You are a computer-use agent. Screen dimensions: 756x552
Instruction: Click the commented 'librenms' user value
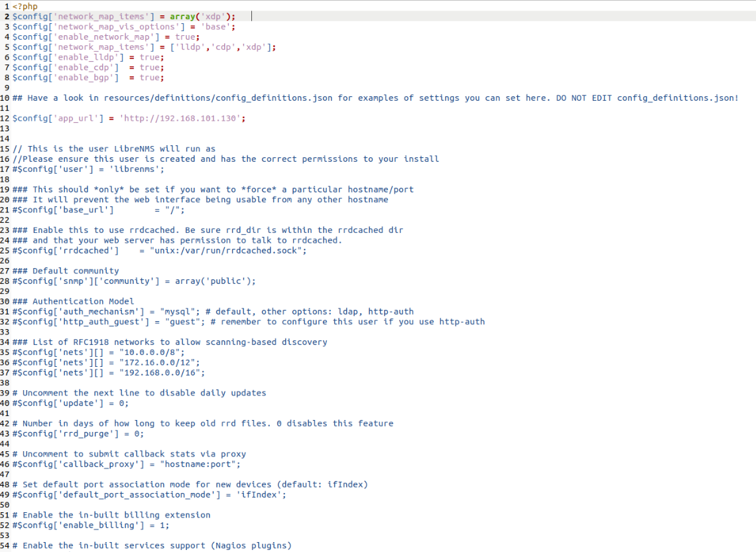click(x=142, y=169)
